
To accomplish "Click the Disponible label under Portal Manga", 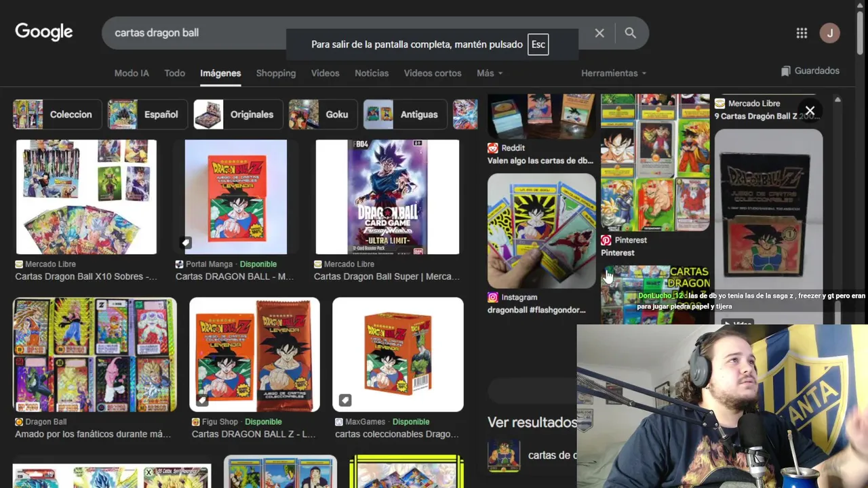I will (258, 264).
